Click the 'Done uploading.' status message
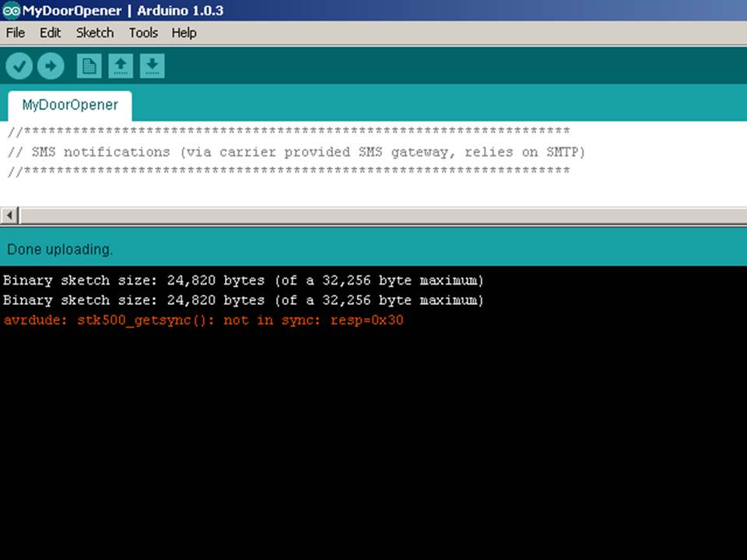This screenshot has height=560, width=747. 60,250
